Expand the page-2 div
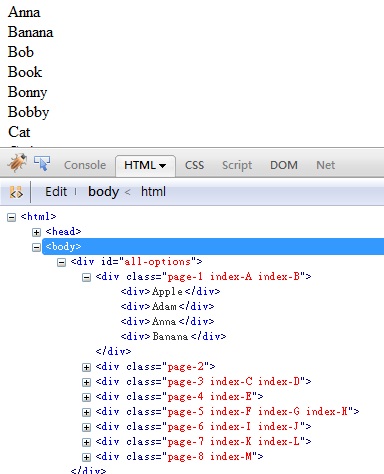 pos(86,367)
